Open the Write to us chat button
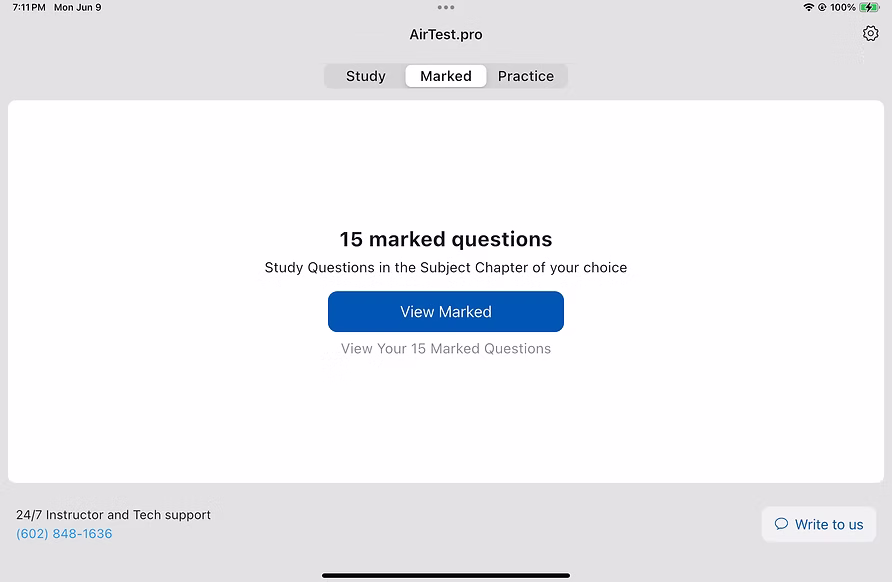892x582 pixels. (x=819, y=524)
